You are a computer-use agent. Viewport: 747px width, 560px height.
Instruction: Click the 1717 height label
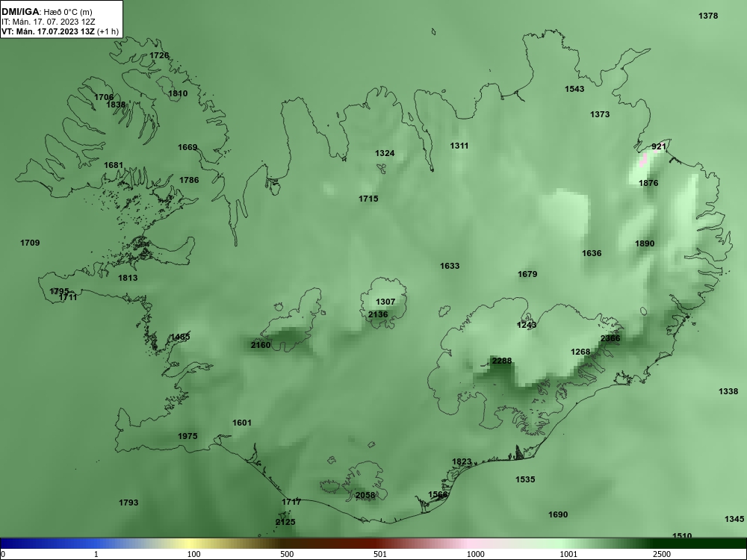(x=291, y=502)
